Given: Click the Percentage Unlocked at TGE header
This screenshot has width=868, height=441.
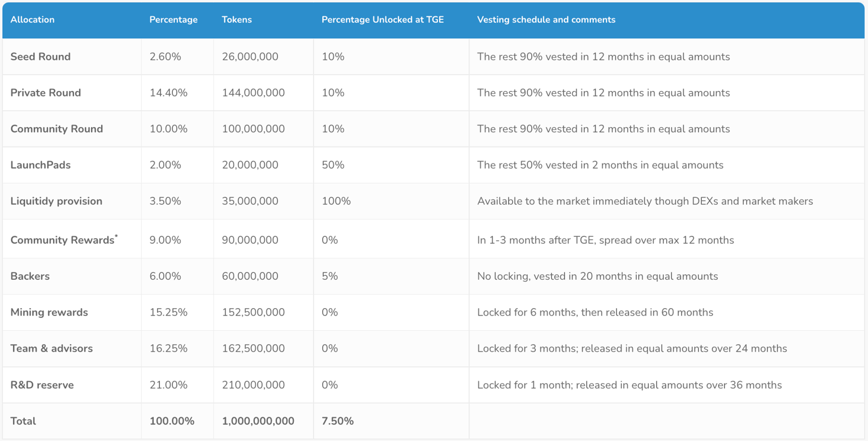Looking at the screenshot, I should (383, 20).
